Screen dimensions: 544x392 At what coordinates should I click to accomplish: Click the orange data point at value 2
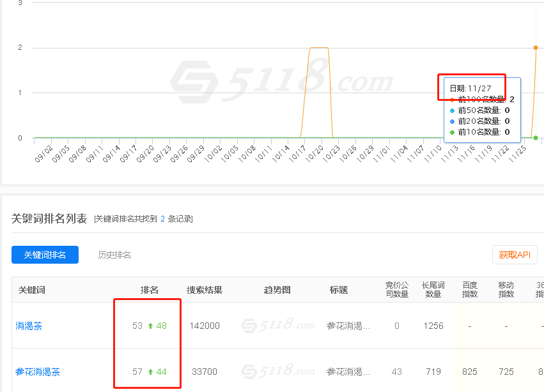tap(536, 47)
